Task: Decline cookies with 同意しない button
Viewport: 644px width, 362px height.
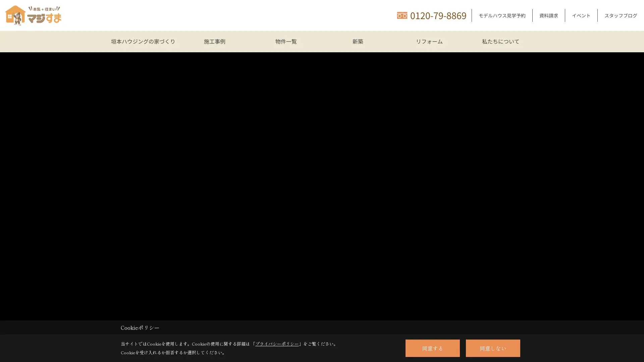Action: (493, 348)
